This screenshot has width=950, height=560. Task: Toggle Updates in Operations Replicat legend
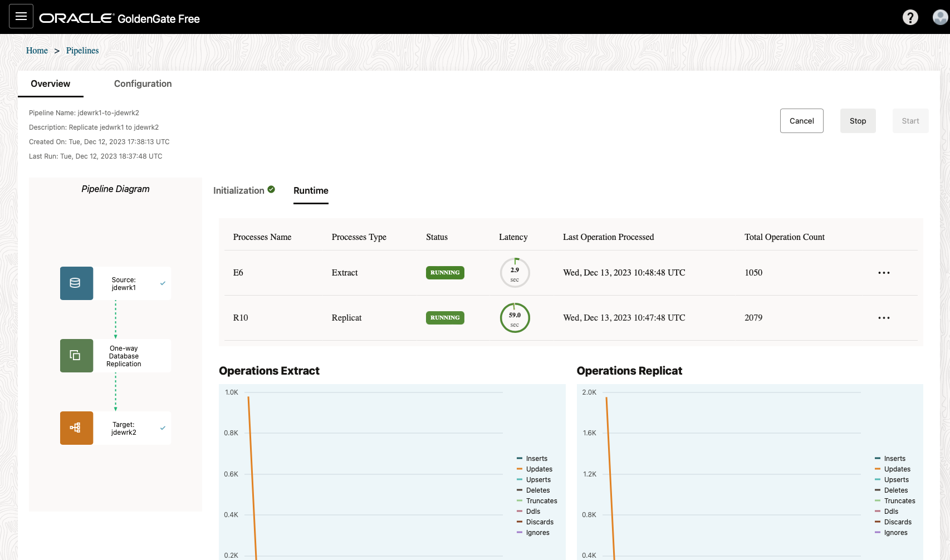893,469
